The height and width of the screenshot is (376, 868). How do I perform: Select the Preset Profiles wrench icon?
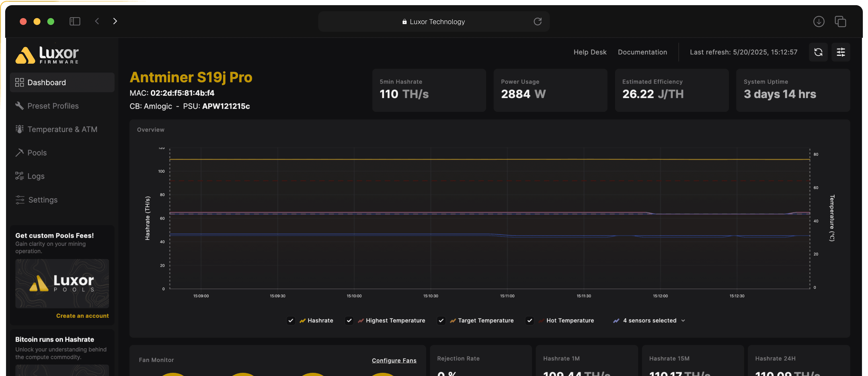point(19,106)
